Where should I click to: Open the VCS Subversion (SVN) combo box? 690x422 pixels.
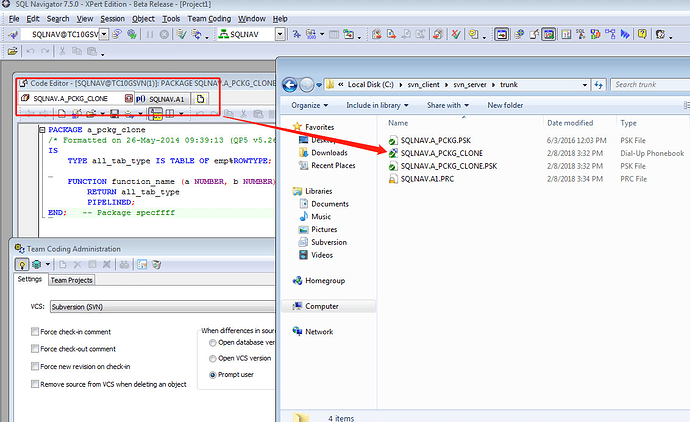[x=162, y=307]
